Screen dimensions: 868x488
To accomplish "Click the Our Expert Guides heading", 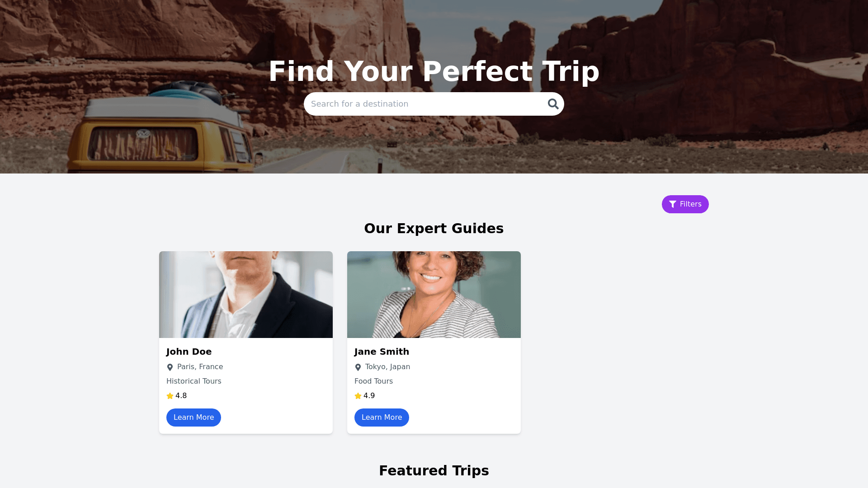I will 434,228.
